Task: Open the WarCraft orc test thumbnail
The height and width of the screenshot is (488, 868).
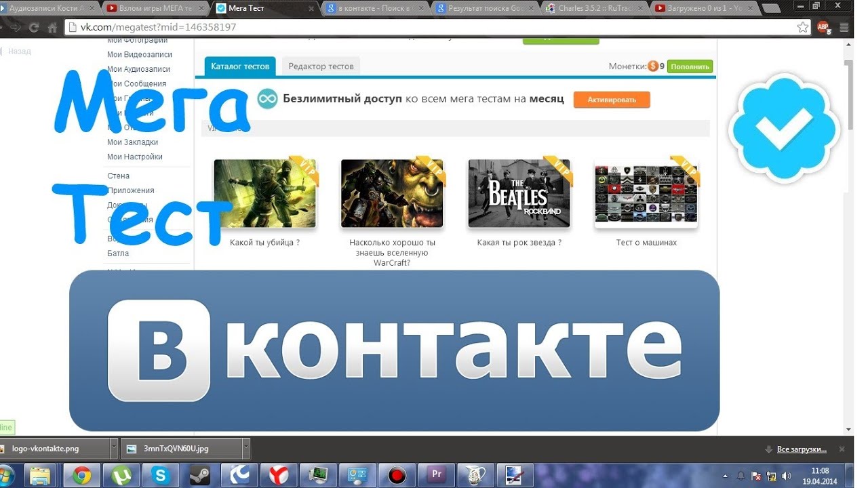Action: [x=392, y=194]
